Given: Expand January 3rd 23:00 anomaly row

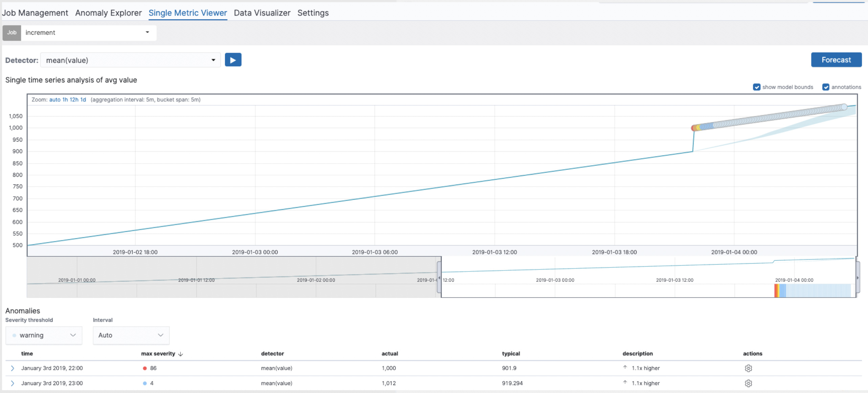Looking at the screenshot, I should 13,383.
